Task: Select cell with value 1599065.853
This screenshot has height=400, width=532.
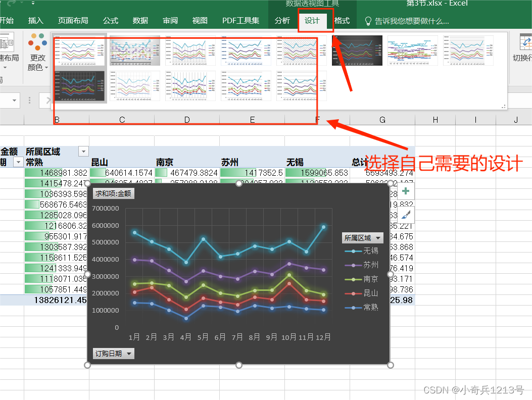Action: [x=317, y=173]
